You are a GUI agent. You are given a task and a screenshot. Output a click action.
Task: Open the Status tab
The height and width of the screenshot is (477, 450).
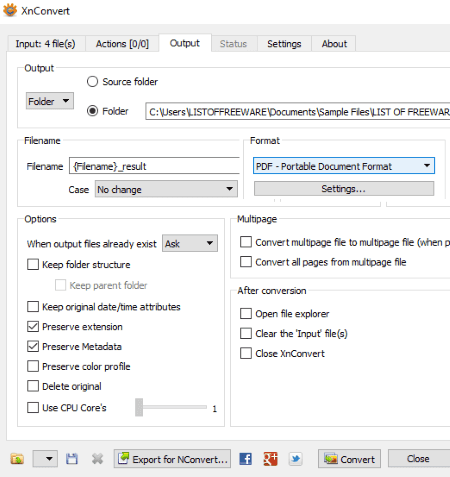[233, 44]
